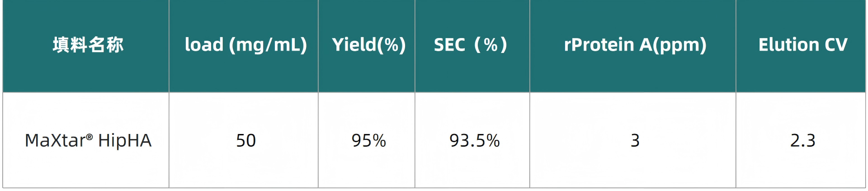Viewport: 868px width, 191px height.
Task: Click the load value 50
Action: tap(246, 141)
